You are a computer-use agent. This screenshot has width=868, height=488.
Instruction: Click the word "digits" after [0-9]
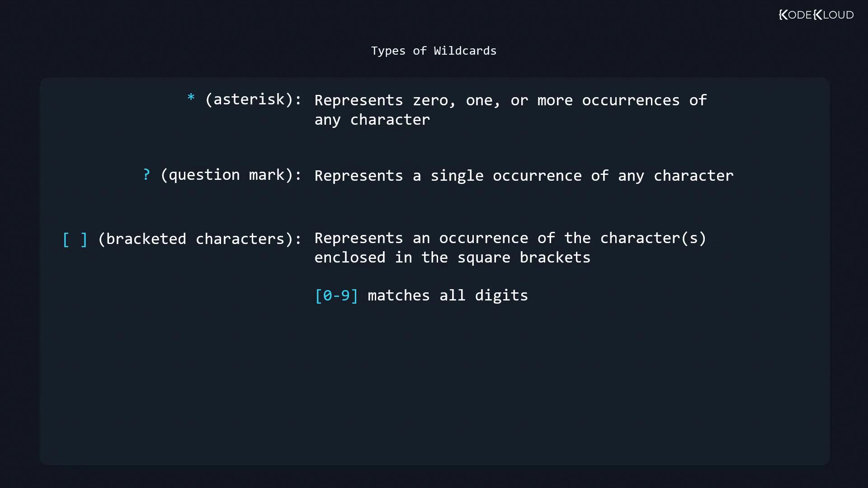pyautogui.click(x=501, y=296)
